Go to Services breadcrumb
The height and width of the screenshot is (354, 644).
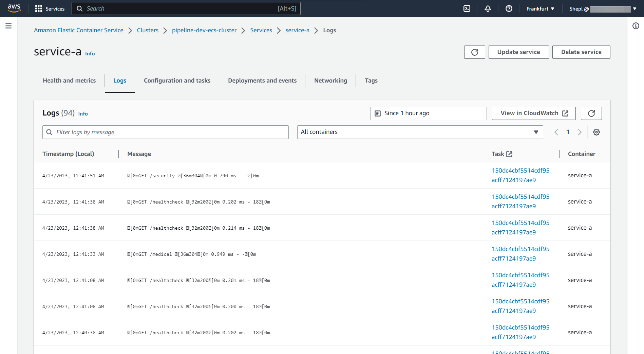coord(261,30)
